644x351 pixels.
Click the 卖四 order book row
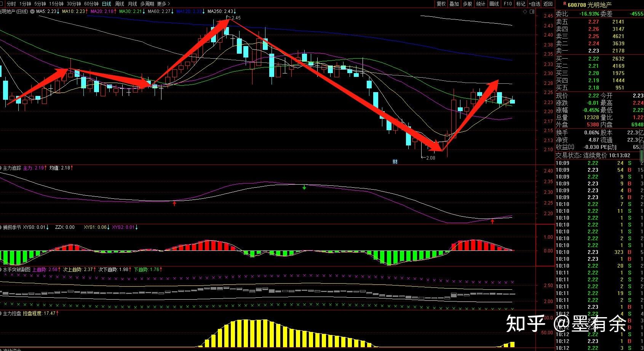(599, 29)
